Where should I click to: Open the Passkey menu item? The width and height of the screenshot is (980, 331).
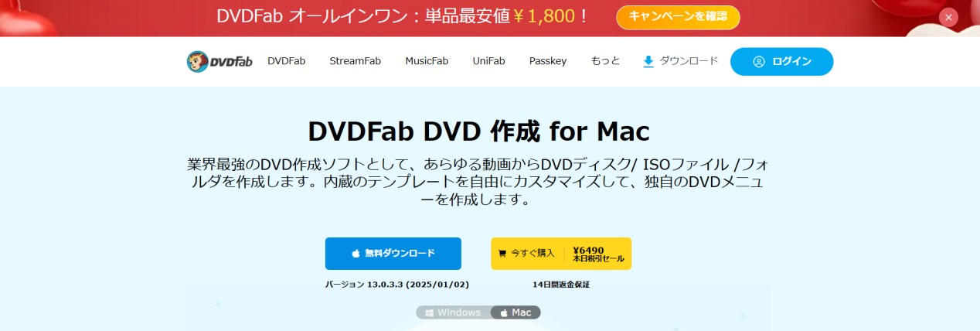click(x=548, y=61)
